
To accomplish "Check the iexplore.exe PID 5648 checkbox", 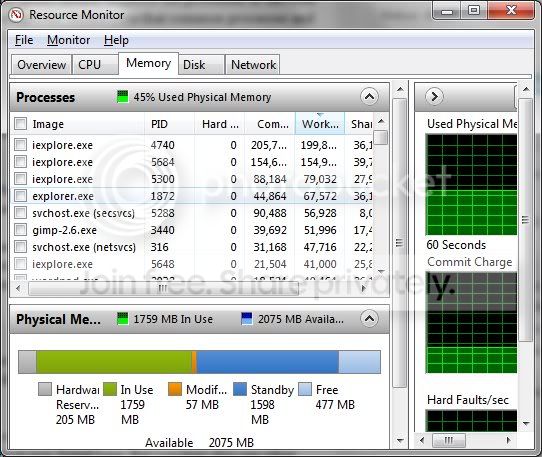I will click(21, 264).
